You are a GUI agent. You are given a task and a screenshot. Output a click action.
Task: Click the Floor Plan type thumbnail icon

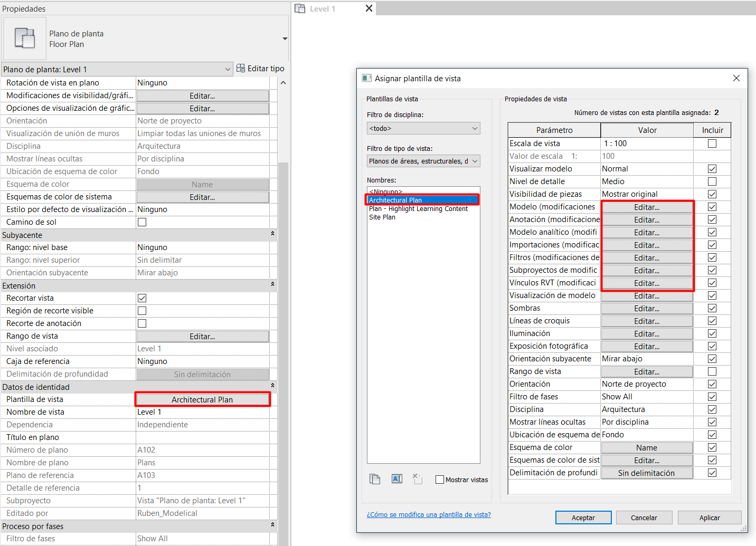(x=25, y=39)
